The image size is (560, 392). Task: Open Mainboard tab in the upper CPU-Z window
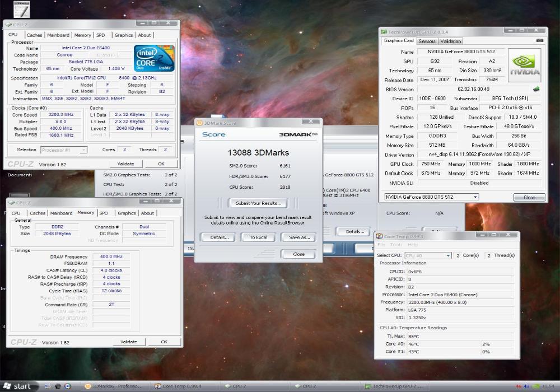[58, 35]
